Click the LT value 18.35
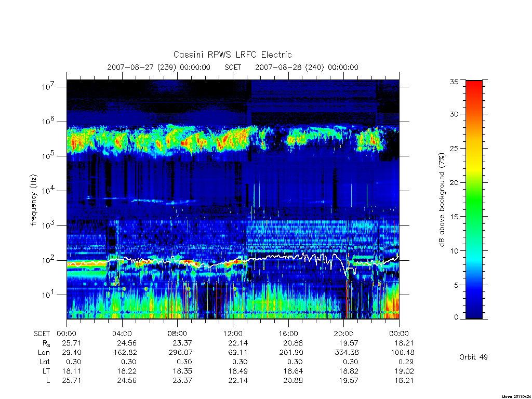Viewport: 532px width, 399px height. pos(182,371)
